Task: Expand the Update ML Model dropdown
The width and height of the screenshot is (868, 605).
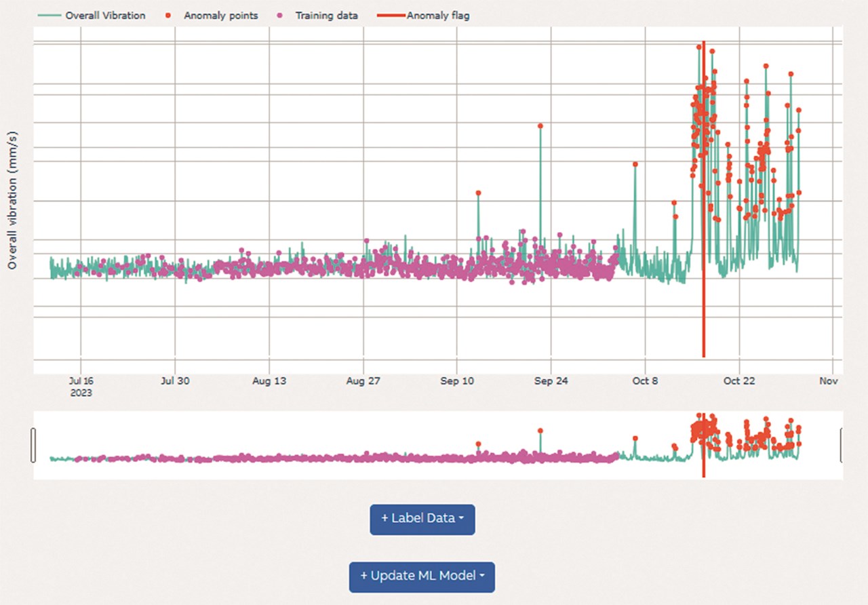Action: pyautogui.click(x=422, y=576)
